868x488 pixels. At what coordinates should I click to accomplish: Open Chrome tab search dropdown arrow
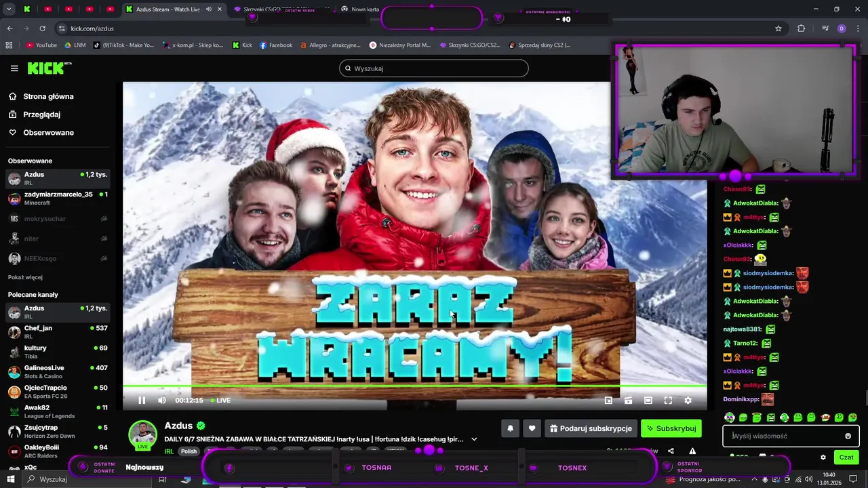click(9, 9)
